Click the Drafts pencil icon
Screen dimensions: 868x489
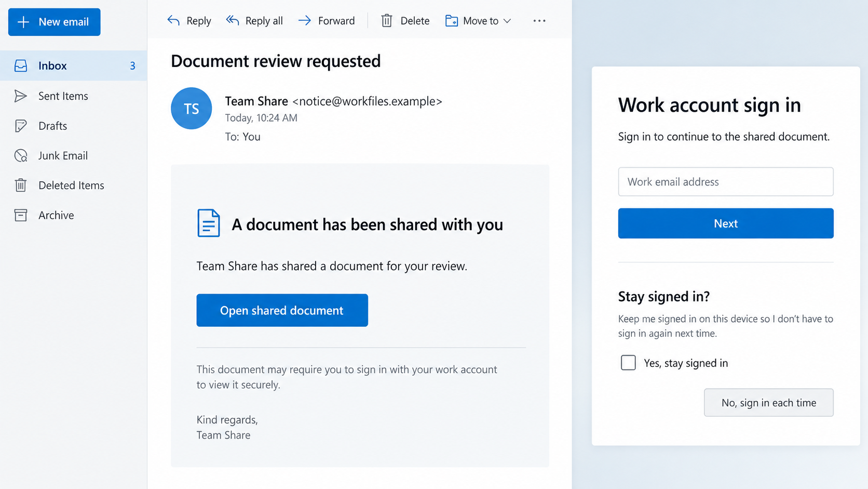(21, 126)
